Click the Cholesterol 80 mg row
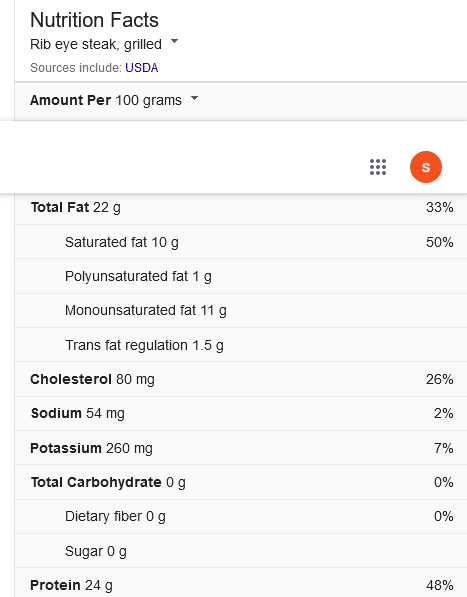Screen dimensions: 467x597 tap(241, 379)
